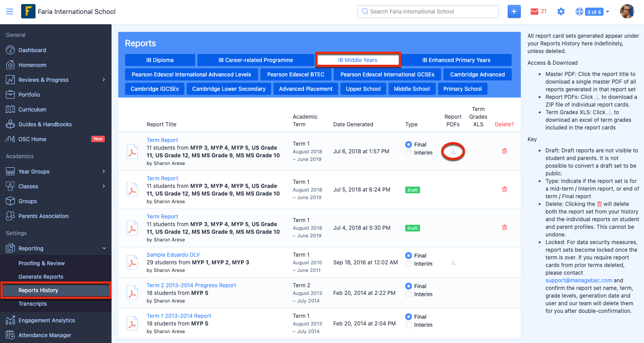Image resolution: width=644 pixels, height=343 pixels.
Task: Open the Cambridge Advanced tab
Action: click(x=477, y=74)
